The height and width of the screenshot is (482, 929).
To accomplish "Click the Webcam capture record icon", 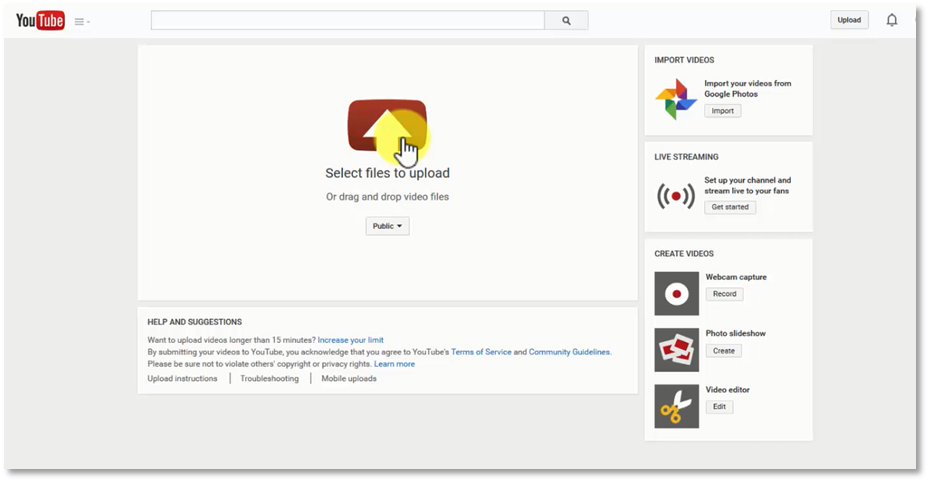I will 677,294.
